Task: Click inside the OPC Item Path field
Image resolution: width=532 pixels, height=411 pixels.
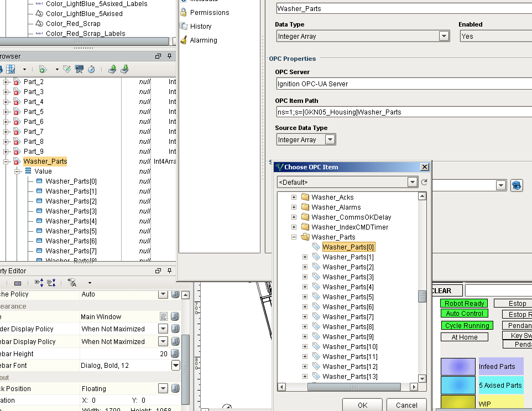Action: point(387,112)
